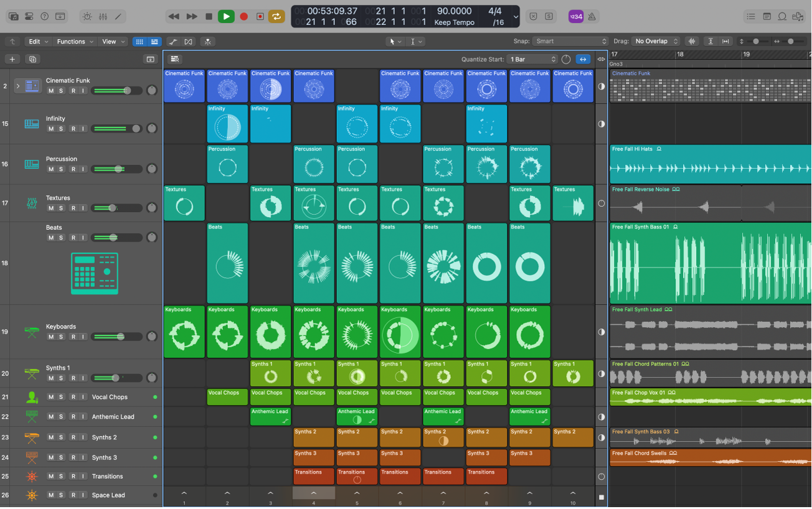The height and width of the screenshot is (509, 812).
Task: Enable Cycle mode in the transport bar
Action: 277,16
